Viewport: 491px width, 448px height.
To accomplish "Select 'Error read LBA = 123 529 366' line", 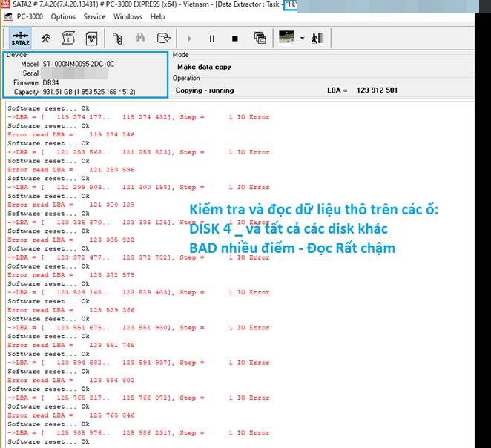I will (x=71, y=310).
